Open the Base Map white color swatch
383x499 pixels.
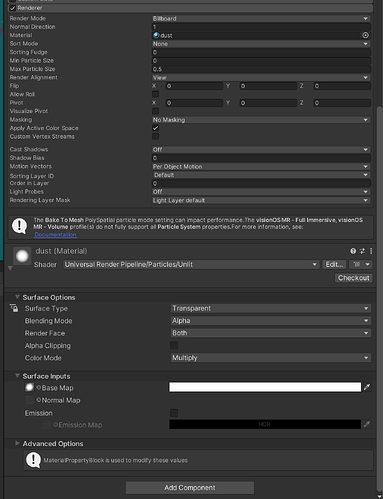265,387
